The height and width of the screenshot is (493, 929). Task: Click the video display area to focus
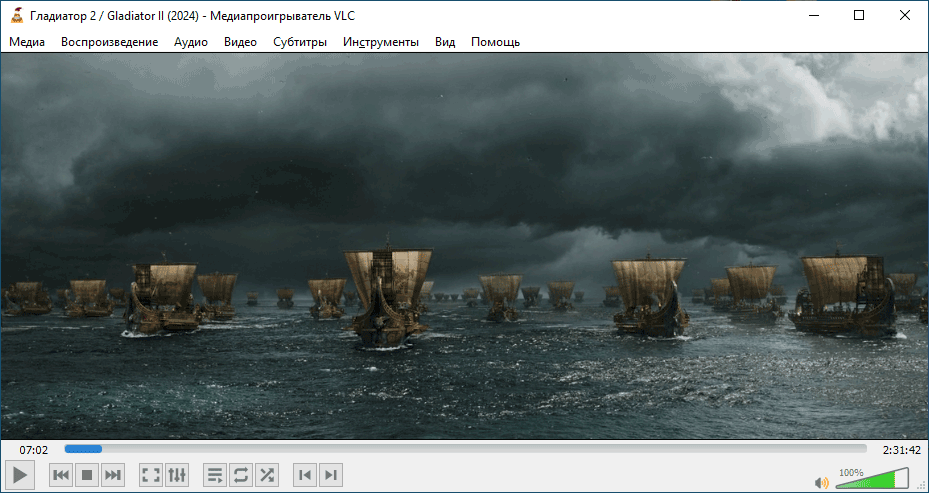click(464, 246)
